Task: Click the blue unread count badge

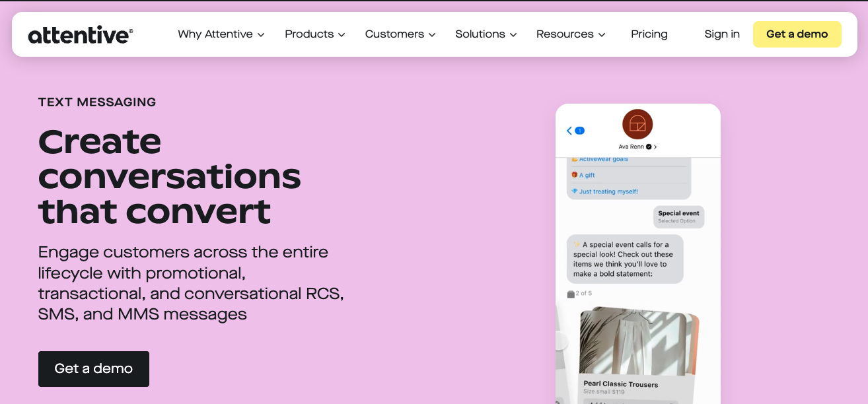Action: (x=579, y=131)
